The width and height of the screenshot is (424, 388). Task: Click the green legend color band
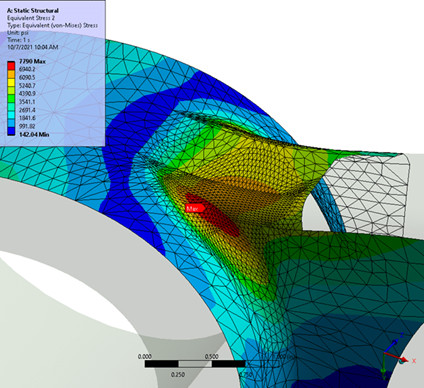pyautogui.click(x=11, y=98)
